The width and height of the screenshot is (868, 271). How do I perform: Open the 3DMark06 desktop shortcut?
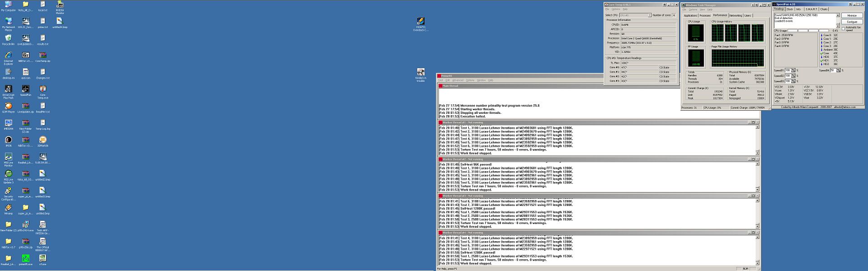[42, 142]
